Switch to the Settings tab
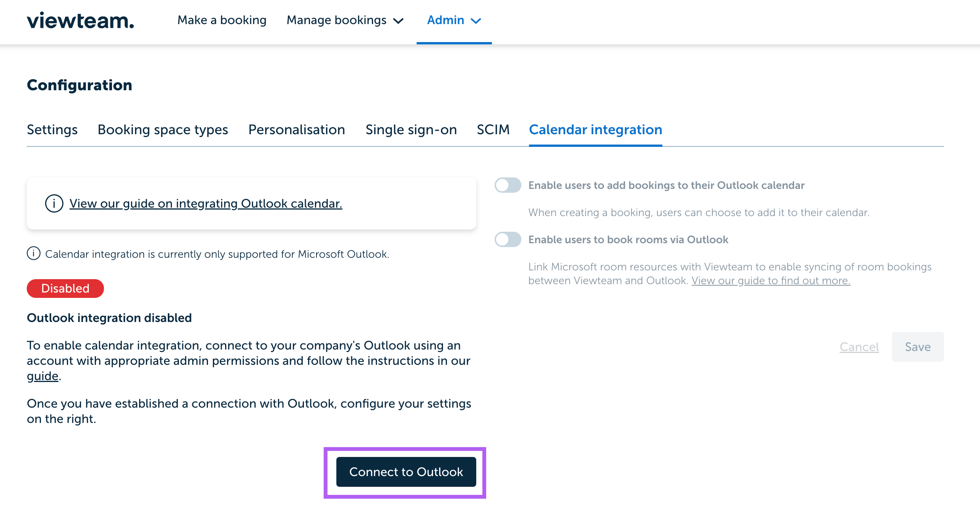 [x=52, y=130]
